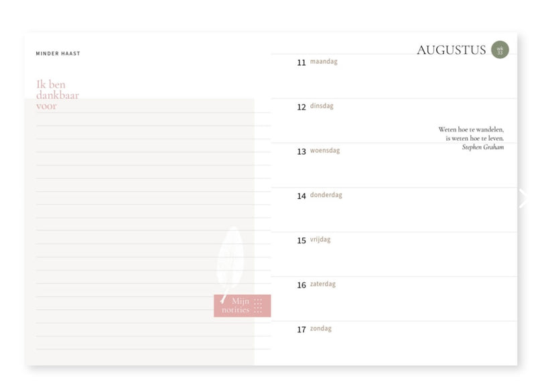Click the next image arrow chevron
The image size is (536, 392).
(x=523, y=198)
